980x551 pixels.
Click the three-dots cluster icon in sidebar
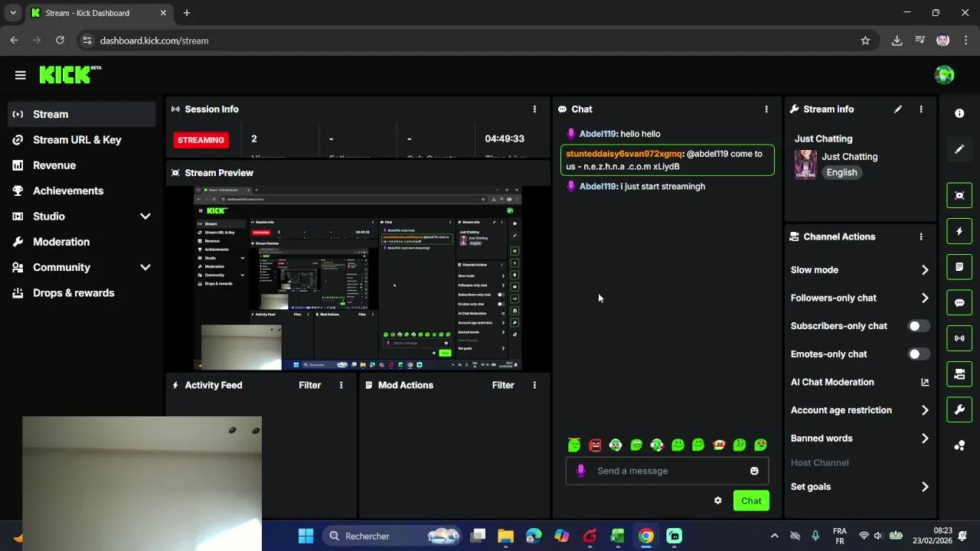[959, 445]
